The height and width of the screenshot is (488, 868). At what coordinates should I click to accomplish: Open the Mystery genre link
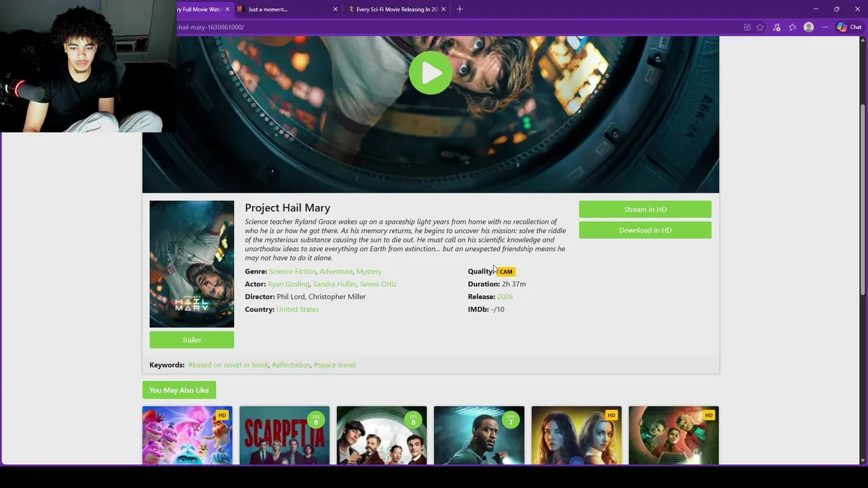click(x=369, y=271)
